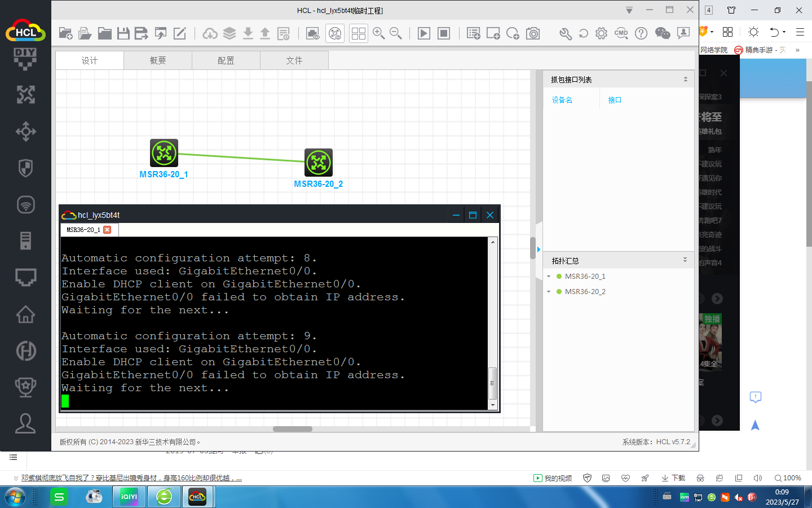The height and width of the screenshot is (508, 812).
Task: Toggle the grid layout view icon
Action: pyautogui.click(x=359, y=33)
